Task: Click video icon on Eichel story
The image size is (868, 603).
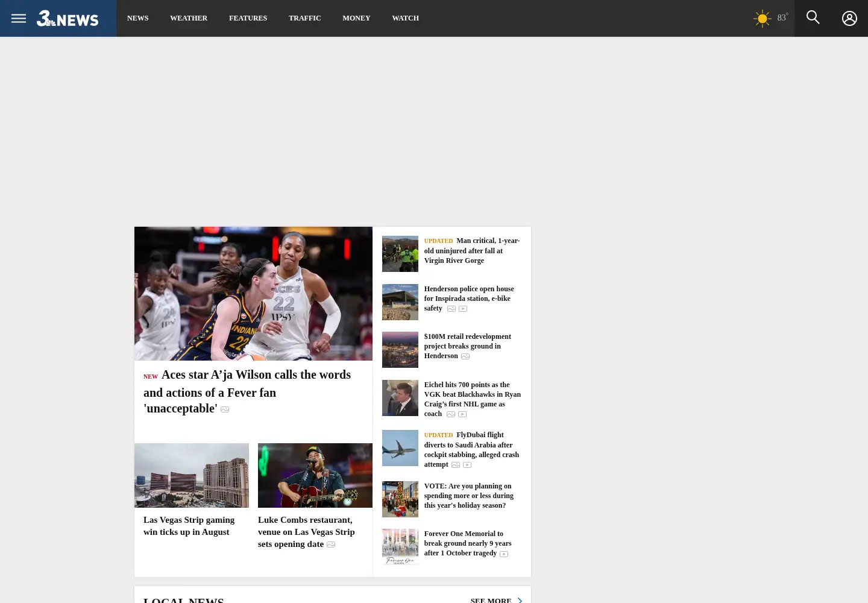Action: point(462,414)
